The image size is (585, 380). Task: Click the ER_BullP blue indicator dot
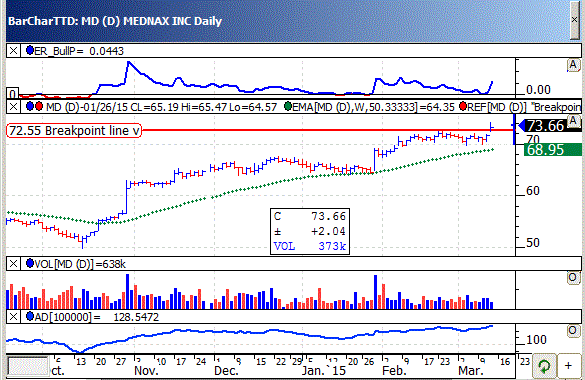tap(30, 50)
